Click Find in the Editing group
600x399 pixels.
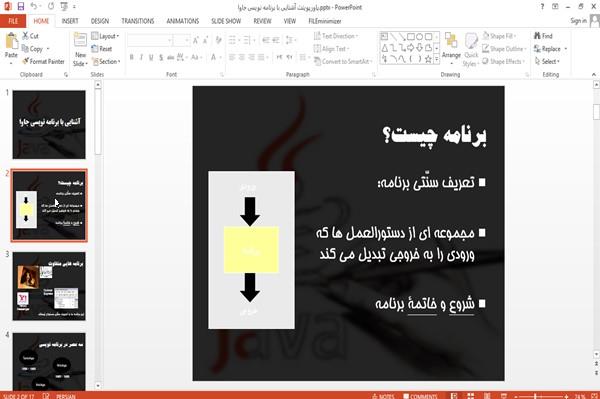tap(543, 36)
